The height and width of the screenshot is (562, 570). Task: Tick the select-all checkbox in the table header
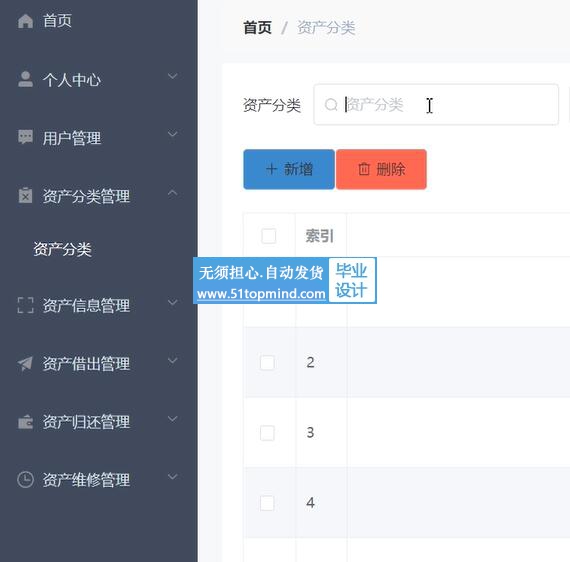pyautogui.click(x=269, y=236)
